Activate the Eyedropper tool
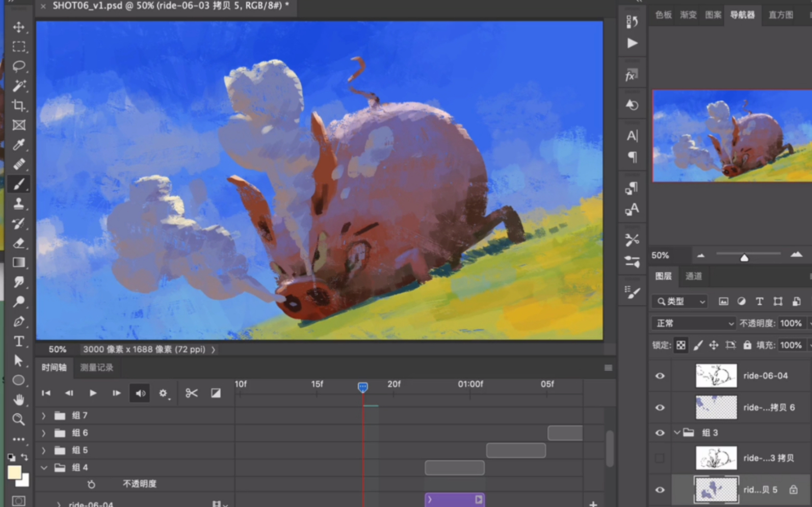The width and height of the screenshot is (812, 507). (x=19, y=145)
